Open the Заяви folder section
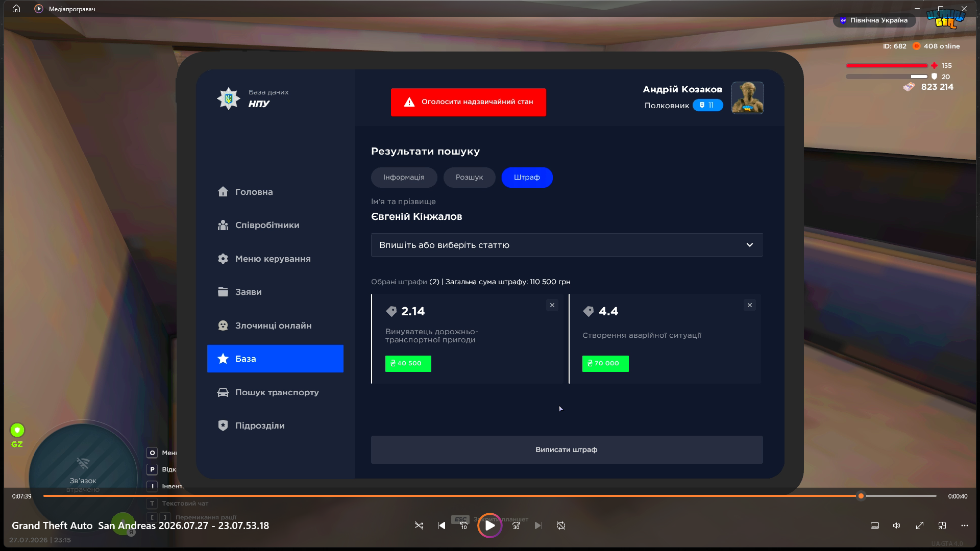Image resolution: width=980 pixels, height=551 pixels. pos(240,292)
